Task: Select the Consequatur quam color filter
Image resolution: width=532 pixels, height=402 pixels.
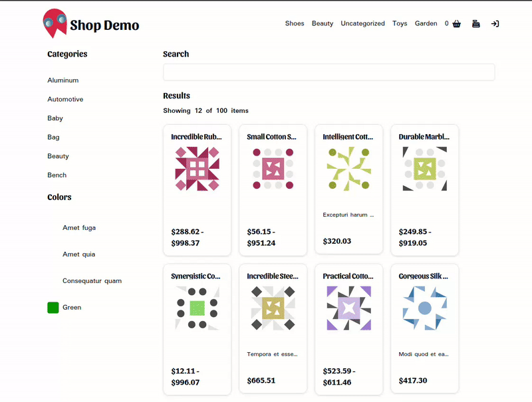Action: point(92,281)
